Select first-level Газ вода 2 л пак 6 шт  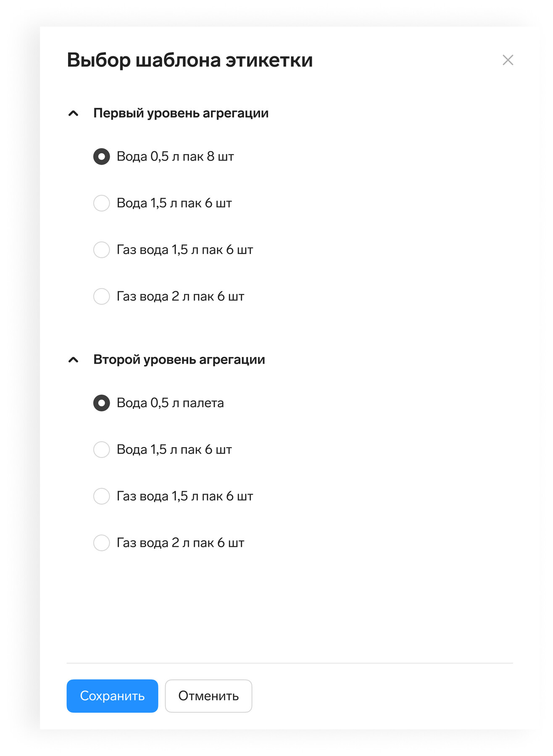pos(101,297)
